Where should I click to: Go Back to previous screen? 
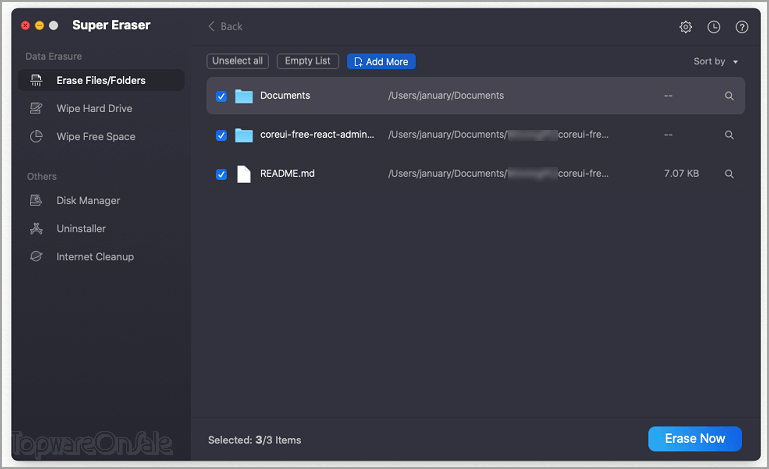click(x=226, y=26)
